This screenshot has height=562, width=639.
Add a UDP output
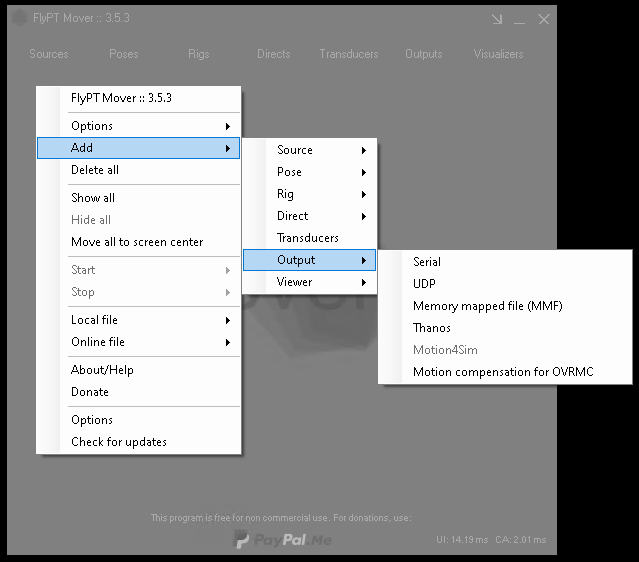tap(505, 284)
